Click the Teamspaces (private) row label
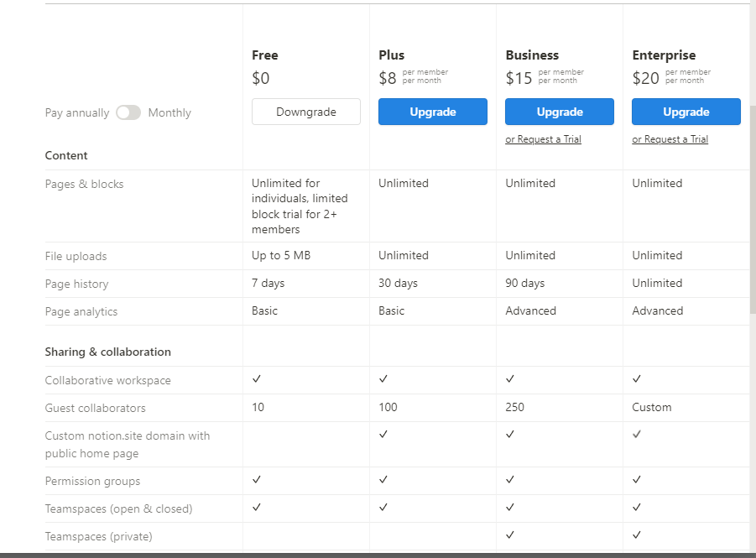Image resolution: width=756 pixels, height=558 pixels. click(x=98, y=536)
